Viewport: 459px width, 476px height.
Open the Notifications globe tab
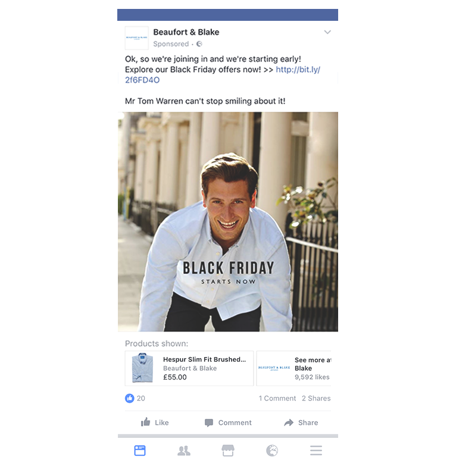coord(272,450)
